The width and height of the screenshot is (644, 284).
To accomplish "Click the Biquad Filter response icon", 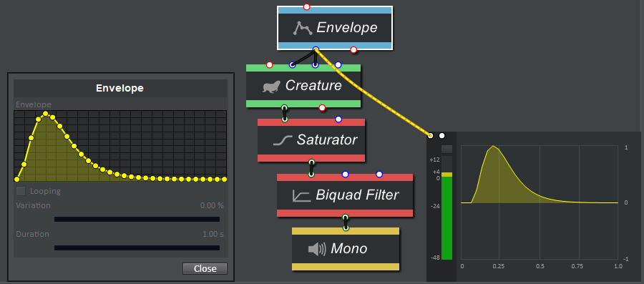I will (301, 195).
